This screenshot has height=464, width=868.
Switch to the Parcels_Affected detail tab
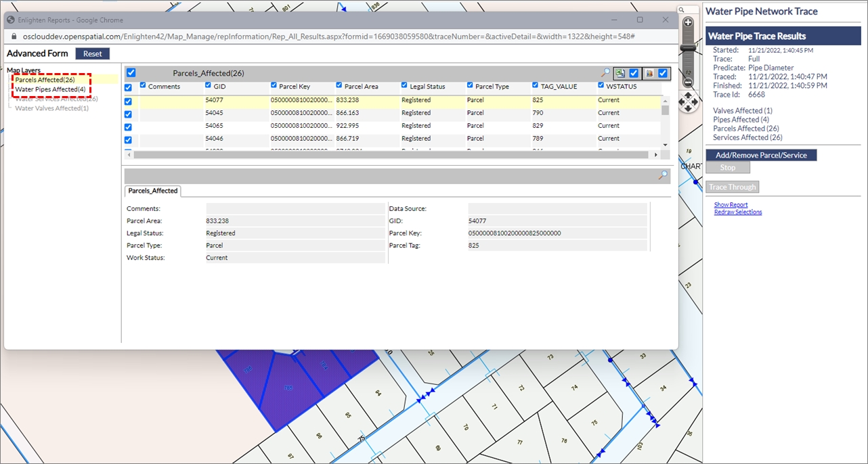pos(153,191)
